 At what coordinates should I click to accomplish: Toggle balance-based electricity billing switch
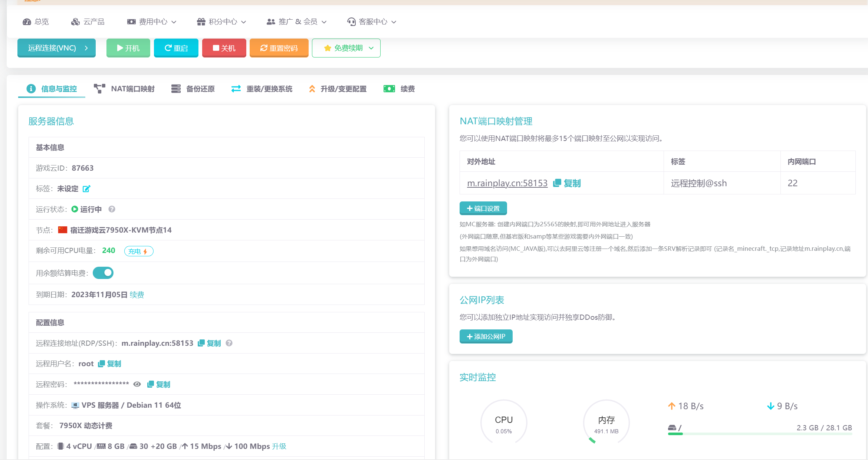point(103,273)
